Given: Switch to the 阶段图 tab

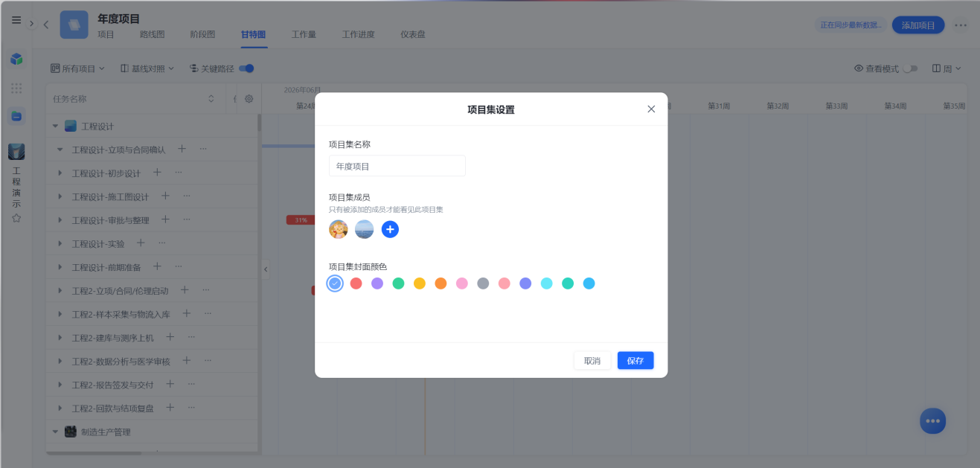Looking at the screenshot, I should [x=202, y=34].
